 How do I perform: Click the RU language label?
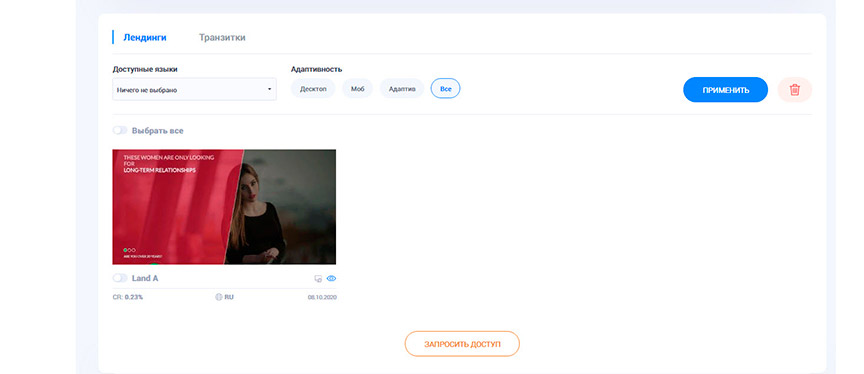pos(229,297)
